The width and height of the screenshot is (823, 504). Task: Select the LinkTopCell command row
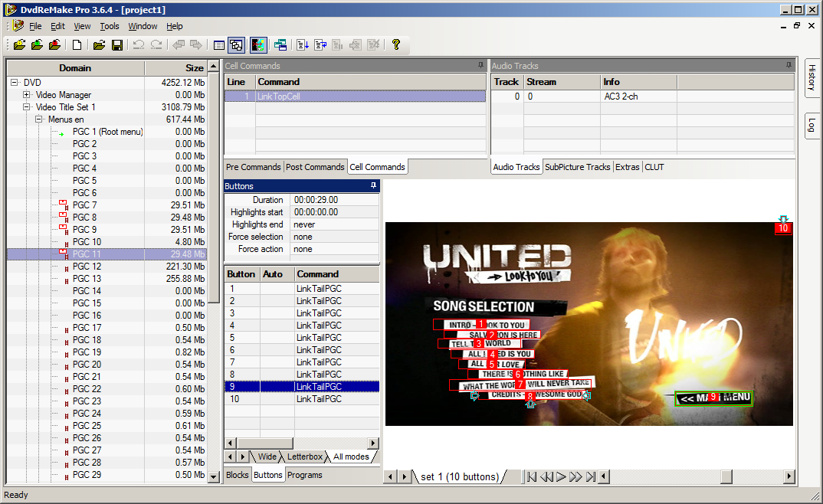(x=356, y=97)
